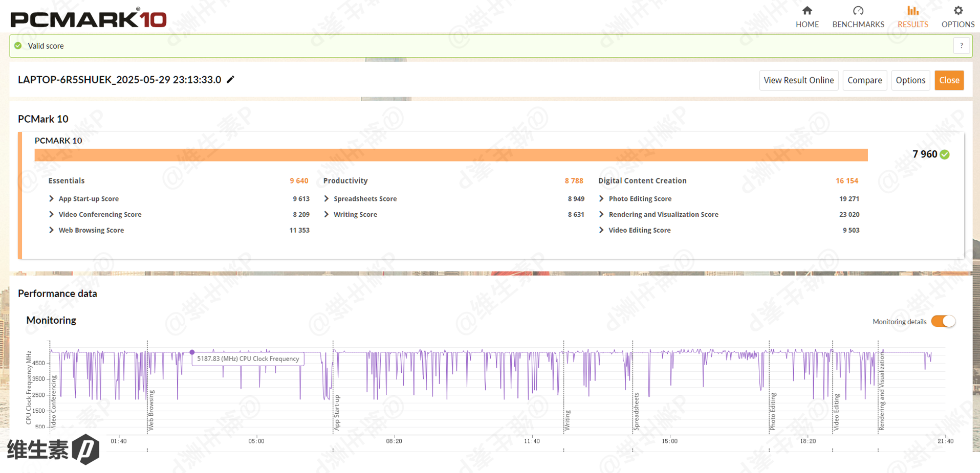Click the question mark help icon
Screen dimensions: 980x473
tap(961, 46)
